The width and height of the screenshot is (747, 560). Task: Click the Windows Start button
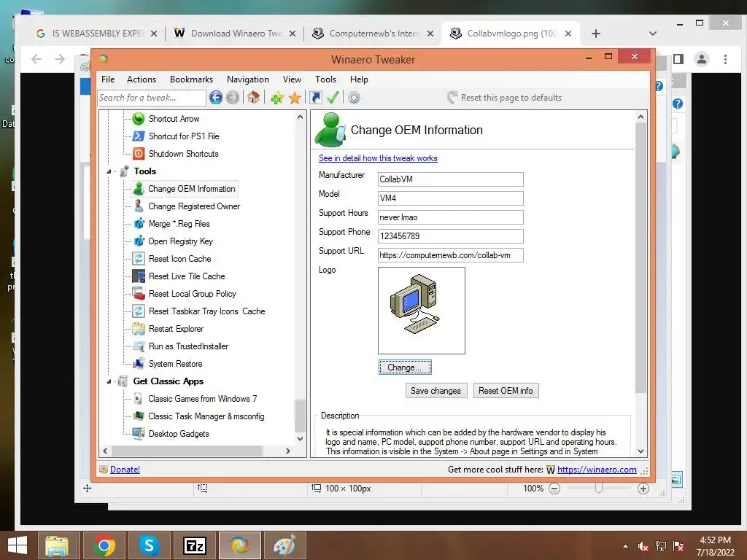pyautogui.click(x=18, y=545)
